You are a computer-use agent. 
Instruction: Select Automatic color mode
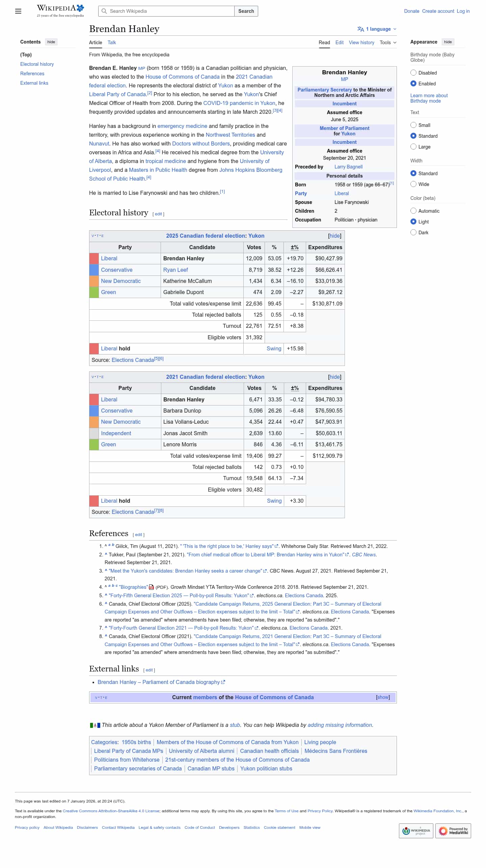413,211
